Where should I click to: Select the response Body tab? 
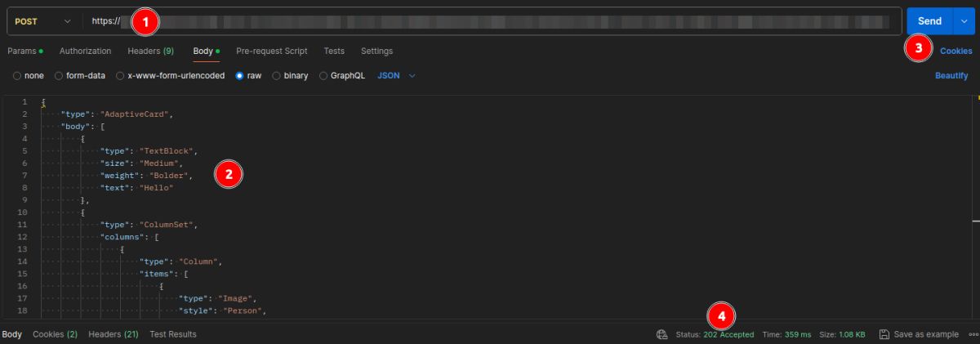[x=11, y=334]
